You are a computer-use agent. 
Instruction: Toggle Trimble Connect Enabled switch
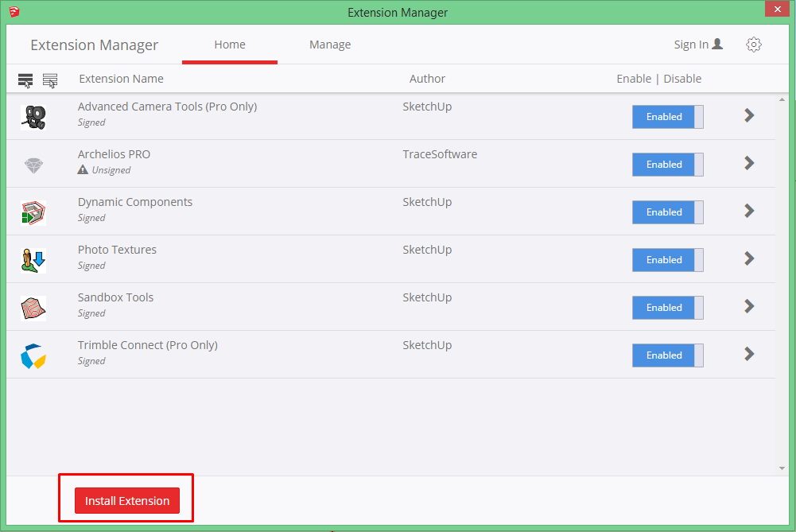(x=667, y=355)
